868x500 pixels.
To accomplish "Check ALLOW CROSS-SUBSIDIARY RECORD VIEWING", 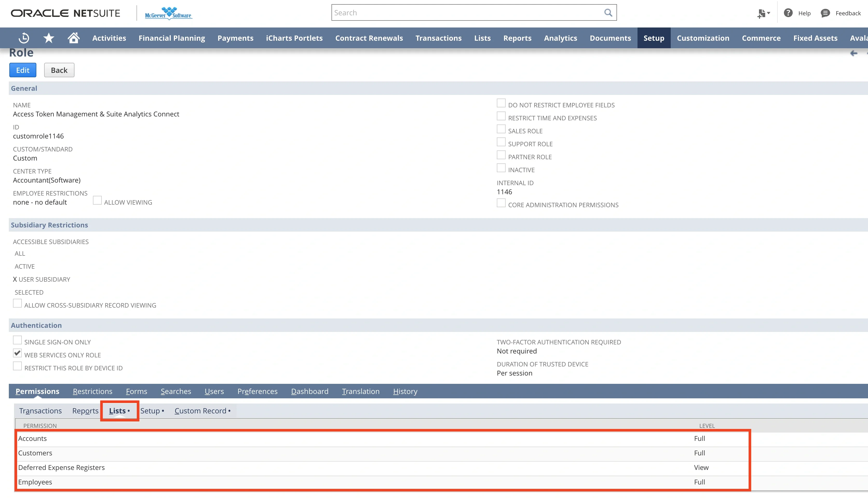I will pyautogui.click(x=17, y=303).
